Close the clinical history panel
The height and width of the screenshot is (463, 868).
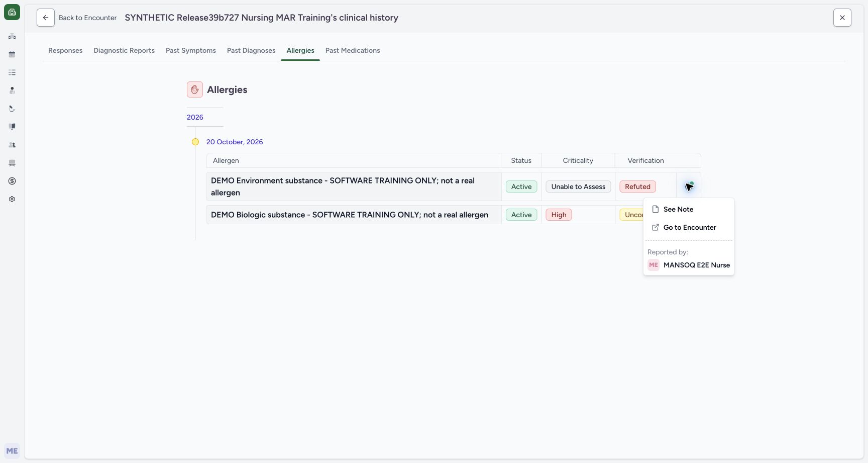[x=842, y=18]
